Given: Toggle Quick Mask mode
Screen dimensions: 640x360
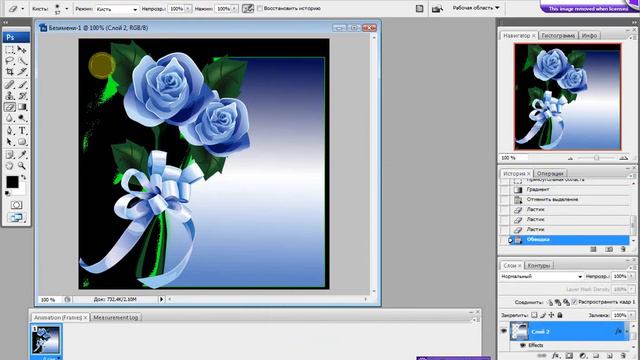Looking at the screenshot, I should 16,205.
